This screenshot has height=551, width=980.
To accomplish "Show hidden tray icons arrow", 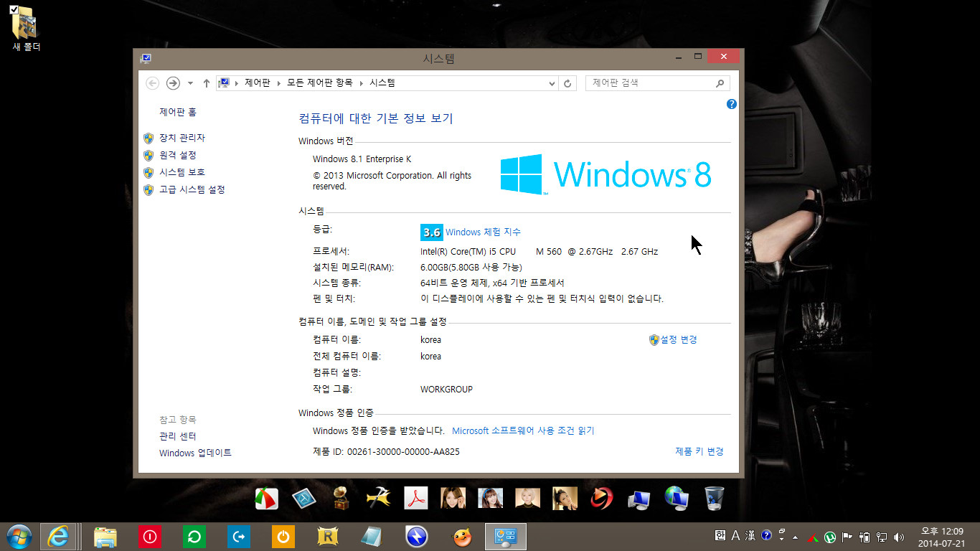I will [795, 537].
